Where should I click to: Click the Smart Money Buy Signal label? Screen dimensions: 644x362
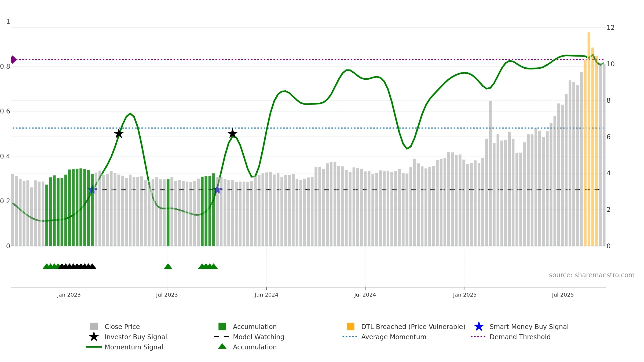click(529, 327)
